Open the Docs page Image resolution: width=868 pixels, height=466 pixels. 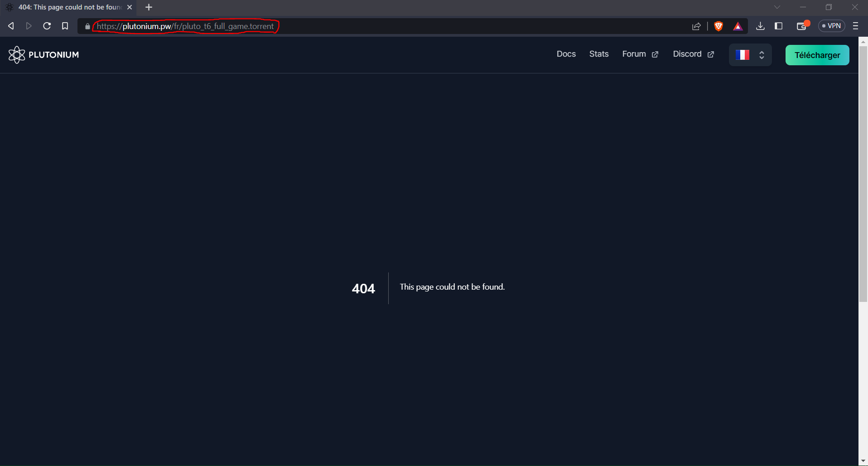click(566, 54)
